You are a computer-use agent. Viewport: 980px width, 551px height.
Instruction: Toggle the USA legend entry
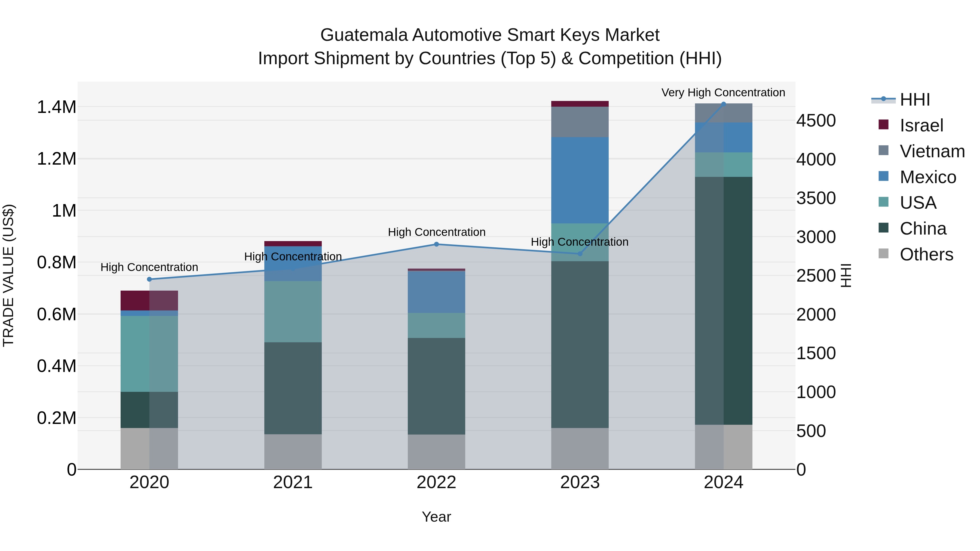pyautogui.click(x=907, y=203)
